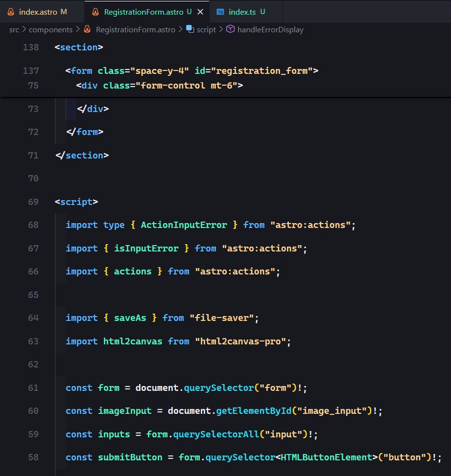Click imageInput variable name
Viewport: 451px width, 476px height.
point(124,411)
